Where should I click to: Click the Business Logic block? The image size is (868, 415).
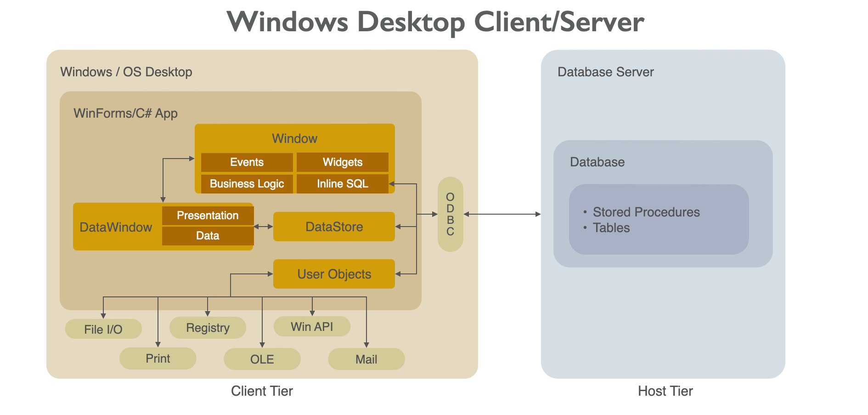point(247,184)
